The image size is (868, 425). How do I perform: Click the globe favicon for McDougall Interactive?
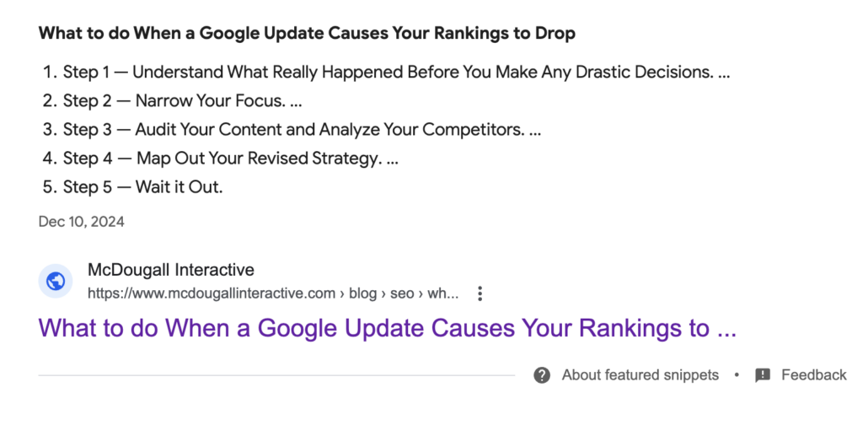tap(56, 281)
